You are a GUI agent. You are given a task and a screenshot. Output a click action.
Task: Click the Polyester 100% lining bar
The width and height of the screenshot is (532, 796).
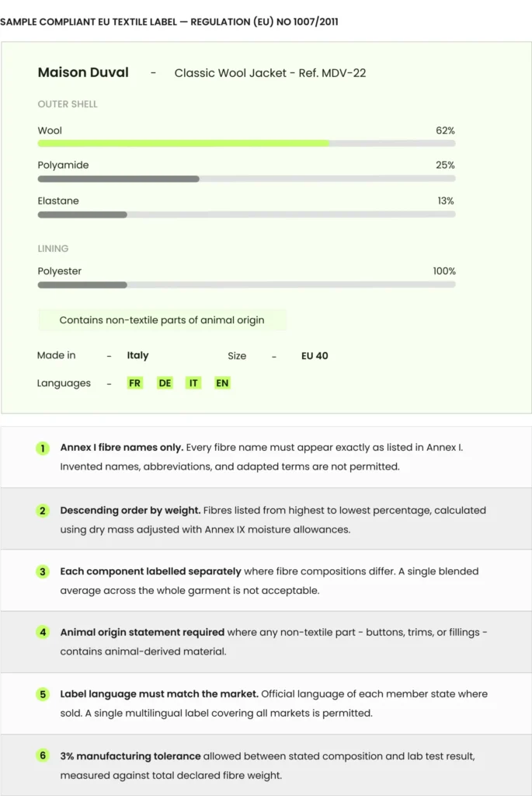tap(246, 285)
